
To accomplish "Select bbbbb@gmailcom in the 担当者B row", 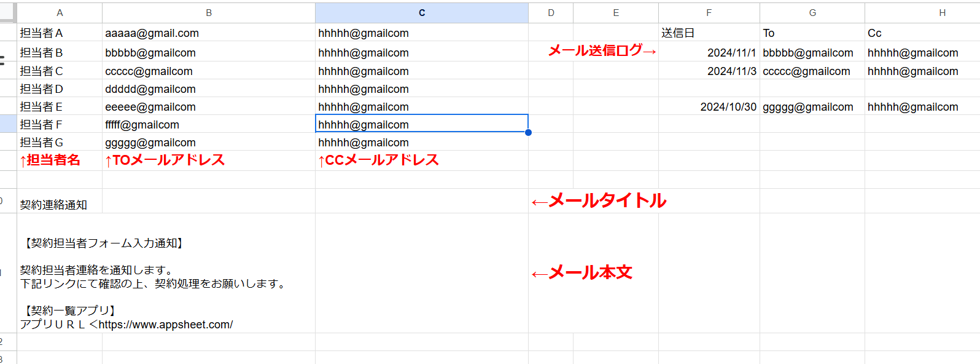I will tap(209, 52).
